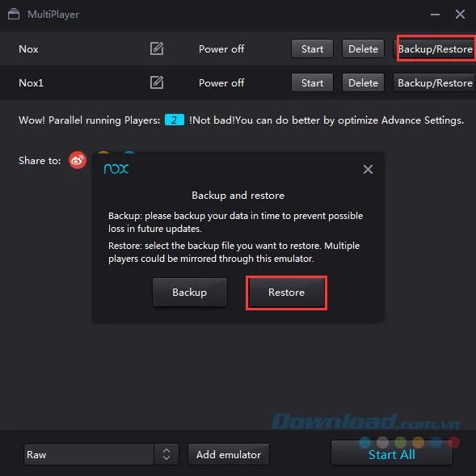The image size is (476, 476).
Task: Click the 'Share to:' label
Action: point(40,160)
